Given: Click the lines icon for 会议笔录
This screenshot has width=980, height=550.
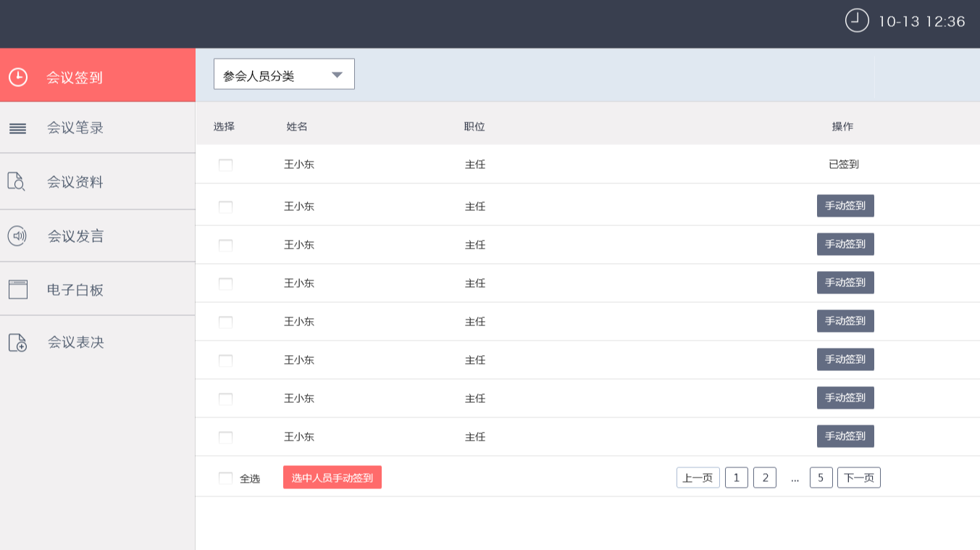Looking at the screenshot, I should 18,128.
